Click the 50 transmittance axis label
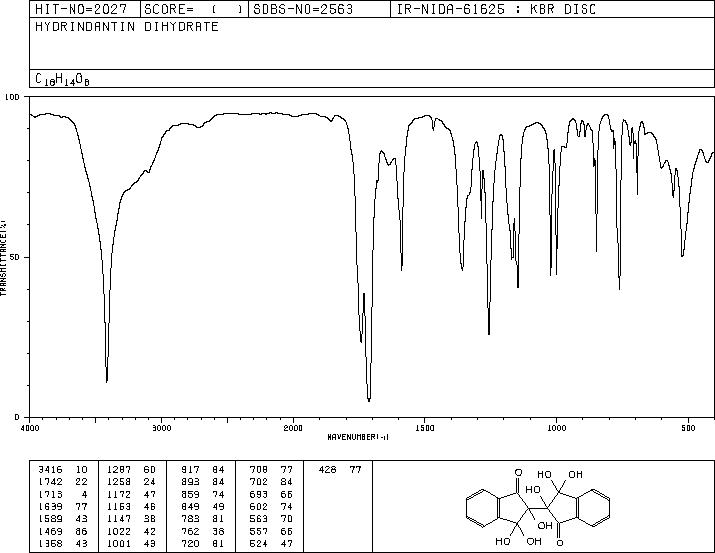 click(x=16, y=257)
